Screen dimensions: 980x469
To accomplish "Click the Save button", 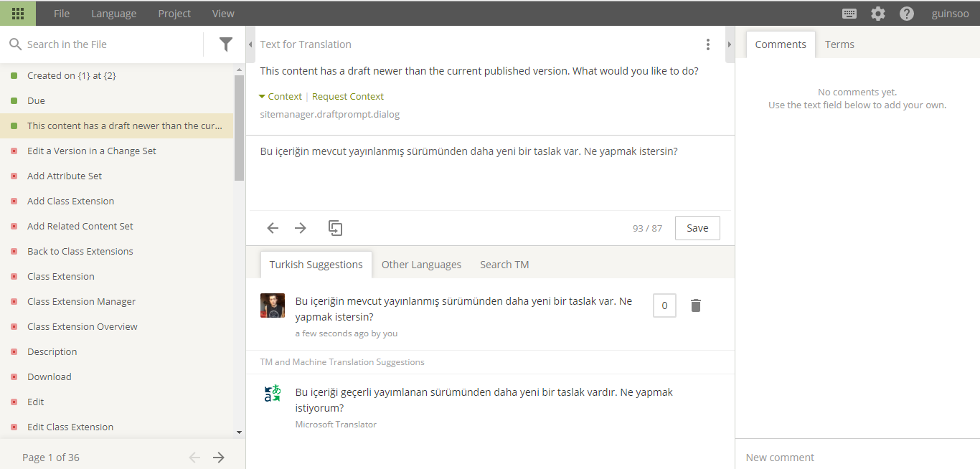I will (x=697, y=228).
